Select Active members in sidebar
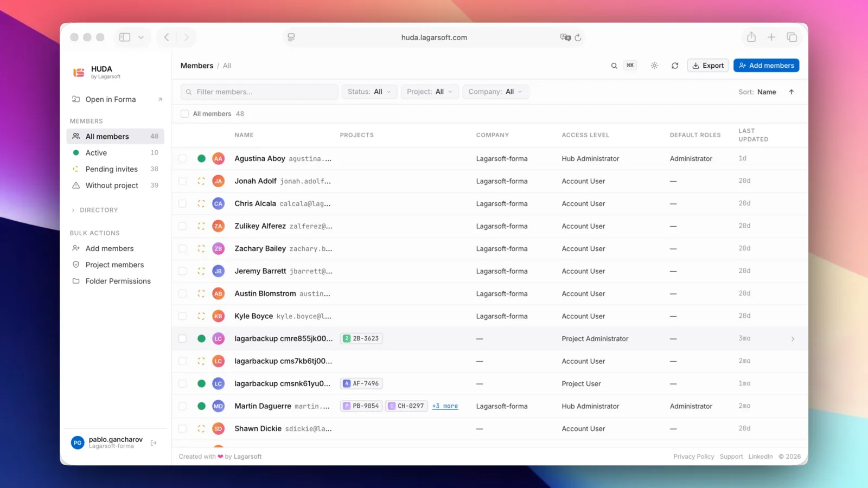The image size is (868, 488). 115,153
